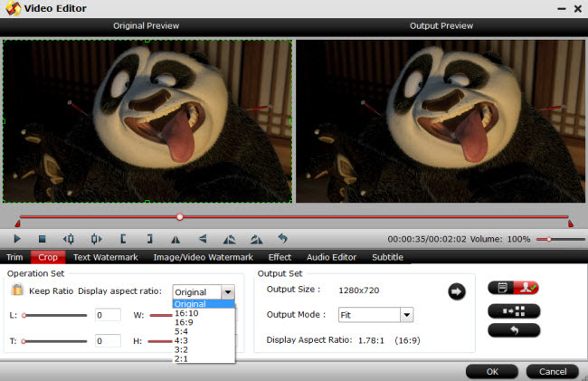Viewport: 588px width, 381px height.
Task: Select the Crop tab
Action: click(48, 257)
